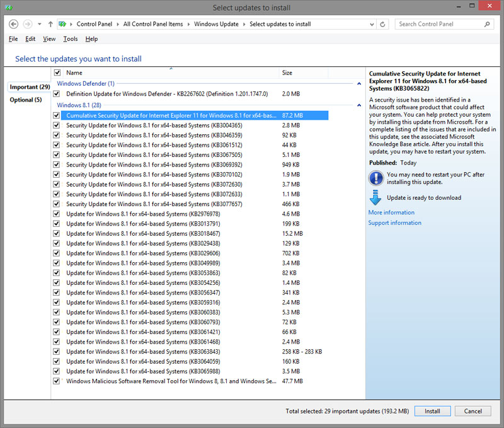Go up one level with up arrow
504x428 pixels.
(50, 24)
